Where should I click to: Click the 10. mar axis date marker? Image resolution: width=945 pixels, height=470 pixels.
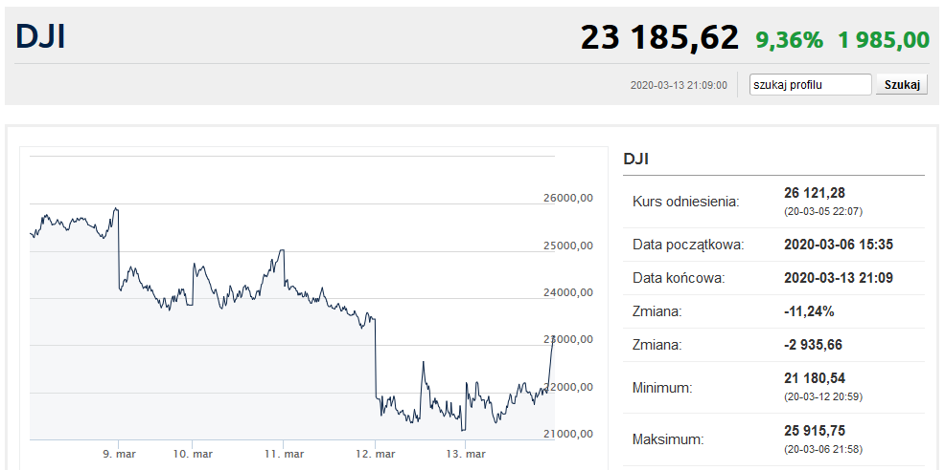[x=192, y=454]
